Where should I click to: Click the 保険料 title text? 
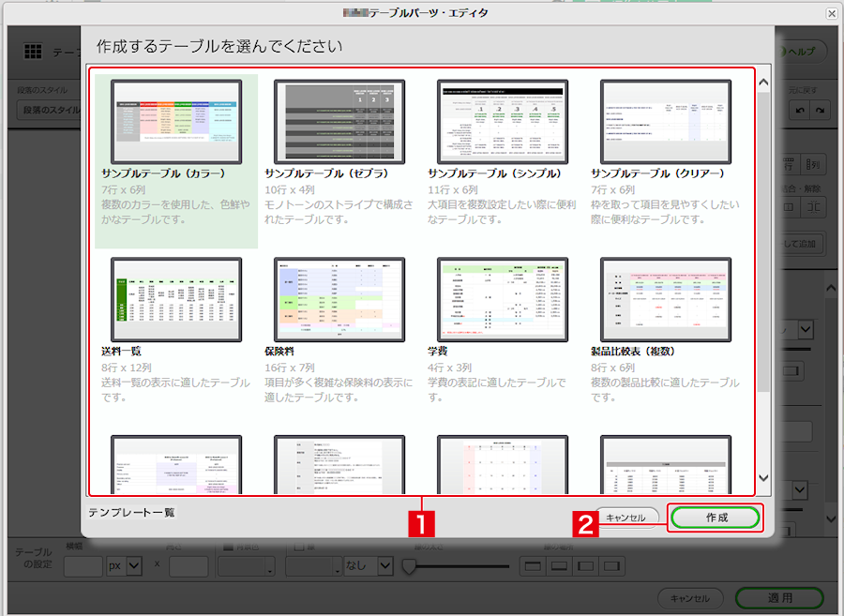click(x=279, y=352)
